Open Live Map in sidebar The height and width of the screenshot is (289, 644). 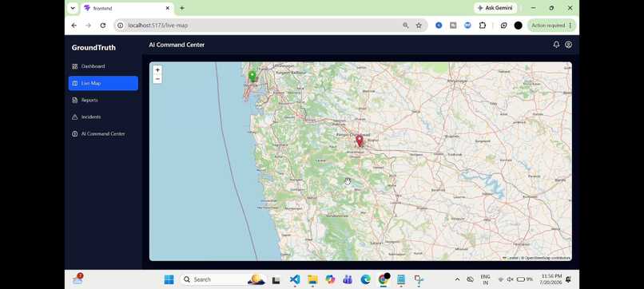pyautogui.click(x=103, y=83)
